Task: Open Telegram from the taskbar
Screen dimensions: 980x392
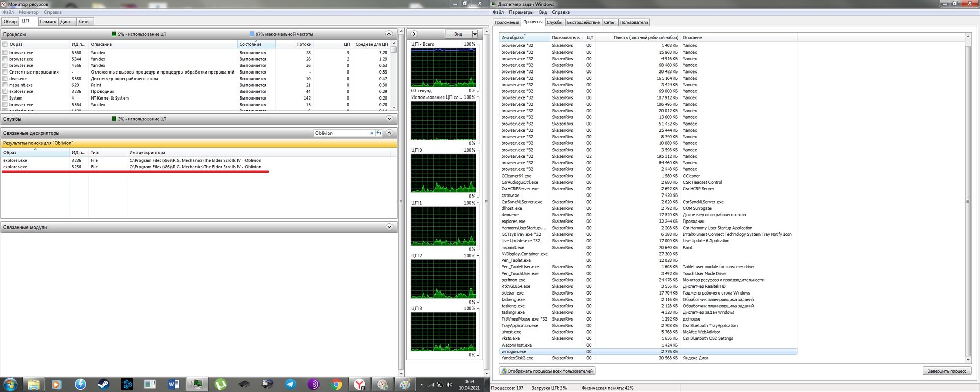Action: (290, 384)
